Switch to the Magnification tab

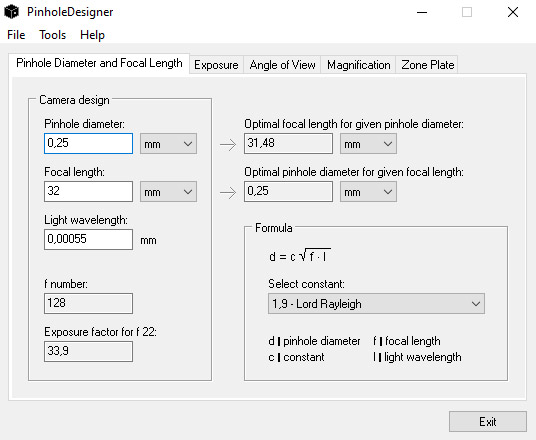click(x=358, y=65)
